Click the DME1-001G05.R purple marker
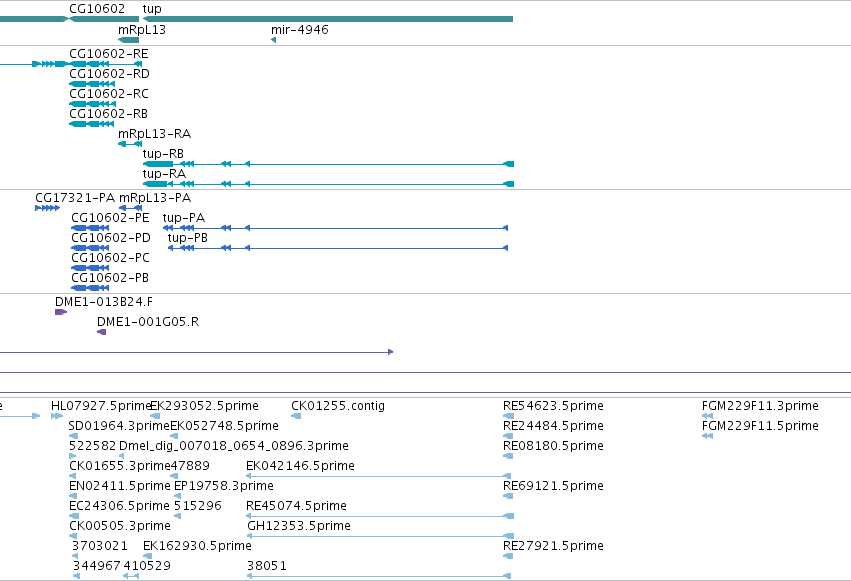This screenshot has width=851, height=581. 101,332
